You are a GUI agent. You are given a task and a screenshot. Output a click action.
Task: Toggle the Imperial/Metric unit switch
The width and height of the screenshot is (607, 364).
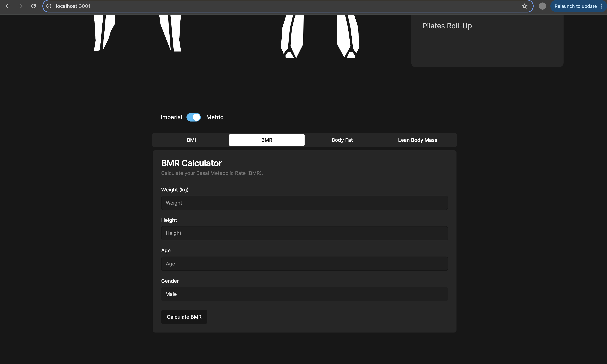coord(193,117)
